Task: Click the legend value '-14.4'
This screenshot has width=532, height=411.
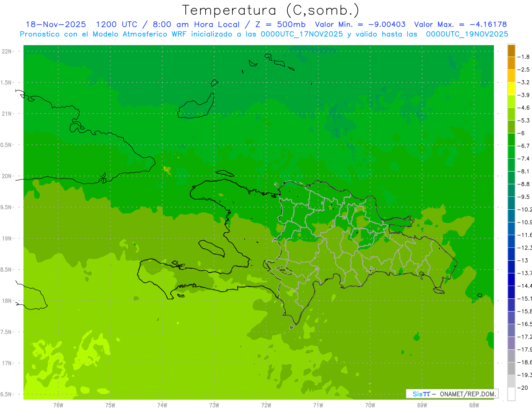Action: (x=525, y=286)
